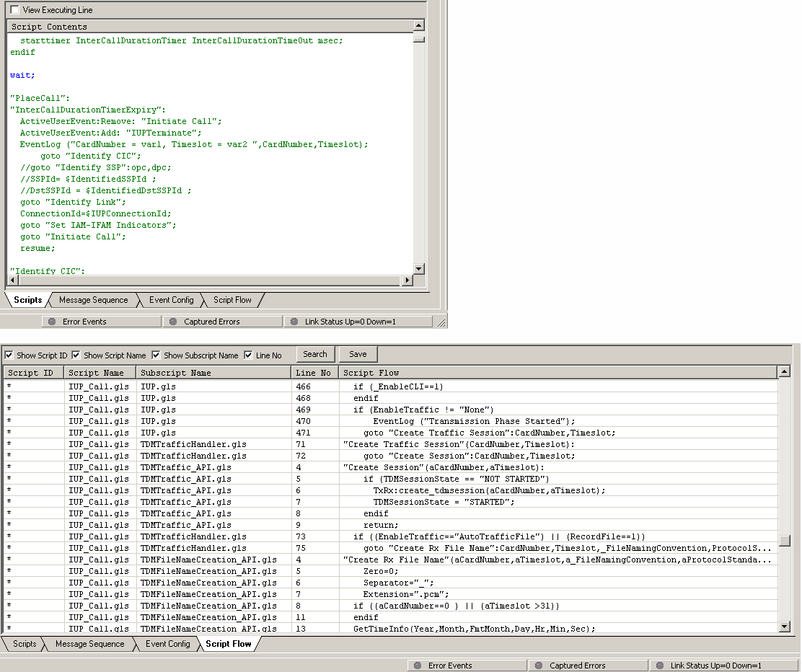Uncheck the Show Script ID checkbox

click(x=9, y=355)
